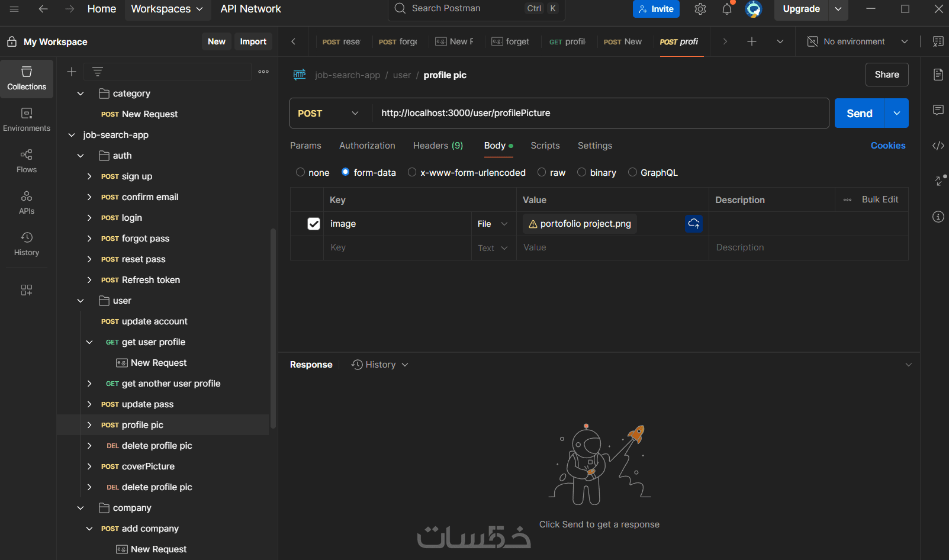Switch to the Scripts tab
949x560 pixels.
click(x=545, y=146)
